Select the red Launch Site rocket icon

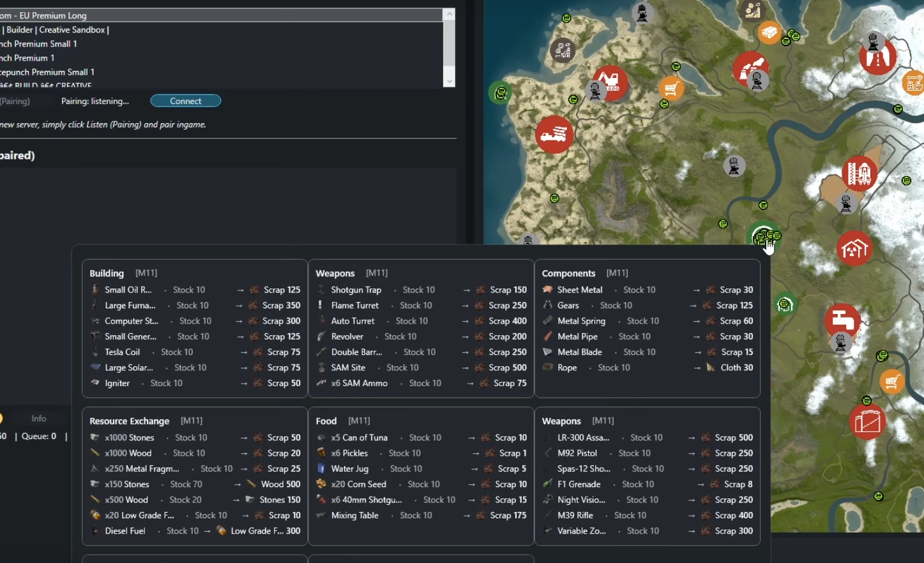(860, 173)
